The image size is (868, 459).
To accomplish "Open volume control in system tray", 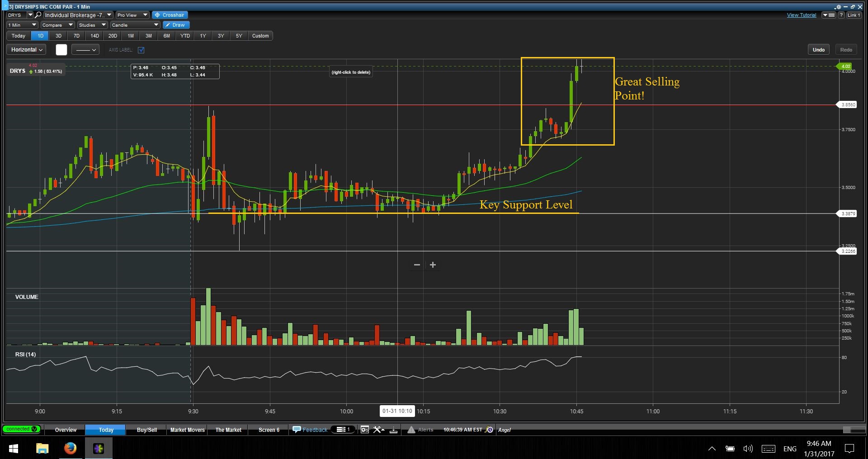I will (748, 449).
